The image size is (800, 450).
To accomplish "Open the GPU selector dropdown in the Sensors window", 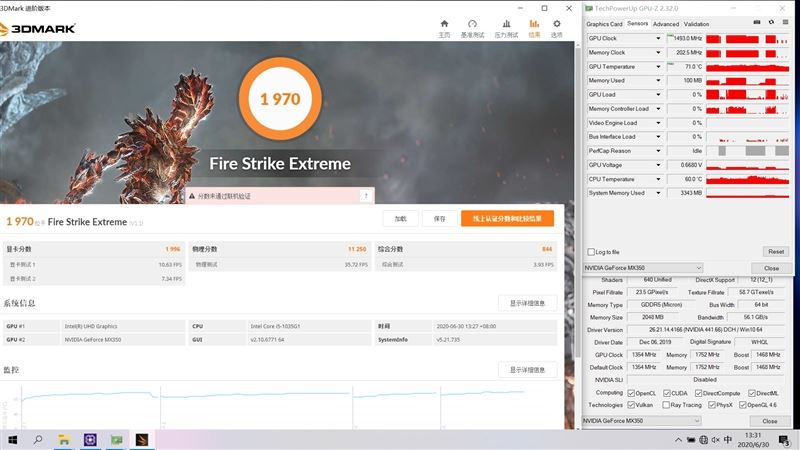I will coord(643,268).
